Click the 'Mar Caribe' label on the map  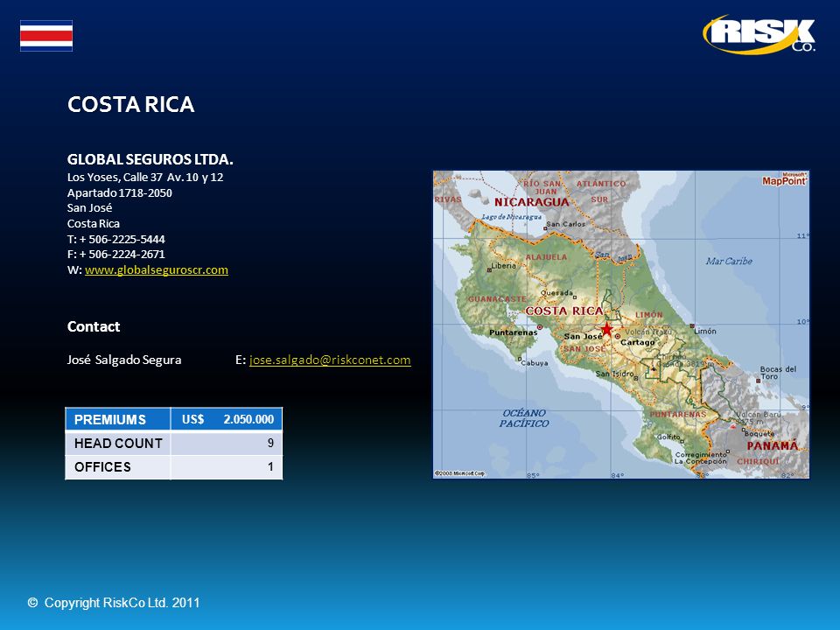(729, 262)
